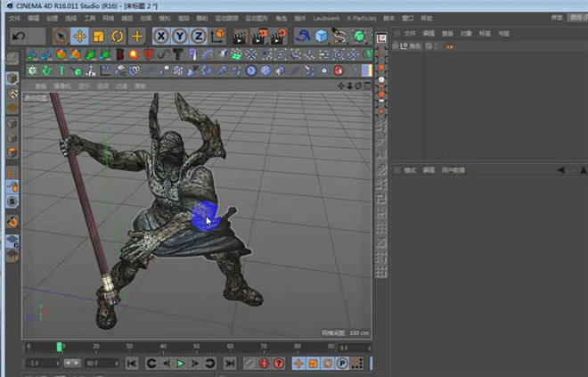Toggle the Z axis lock
The height and width of the screenshot is (377, 588).
199,36
